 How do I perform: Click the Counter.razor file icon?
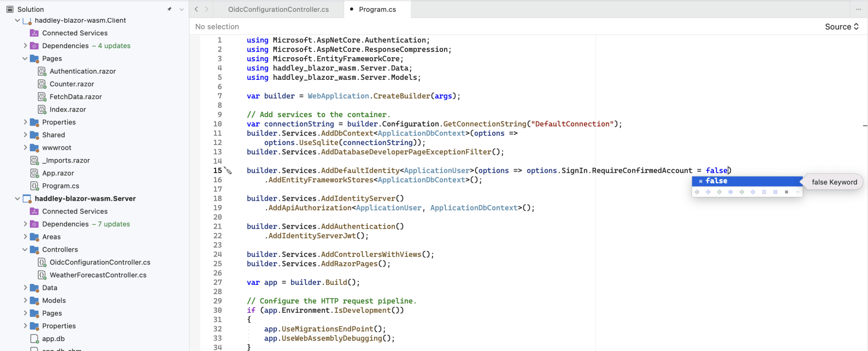(x=42, y=84)
